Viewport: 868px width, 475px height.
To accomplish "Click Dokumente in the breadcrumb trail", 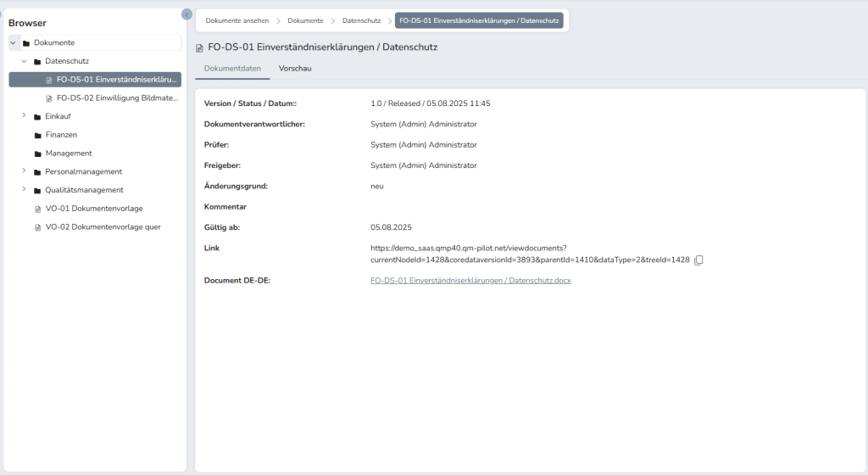I will click(305, 20).
